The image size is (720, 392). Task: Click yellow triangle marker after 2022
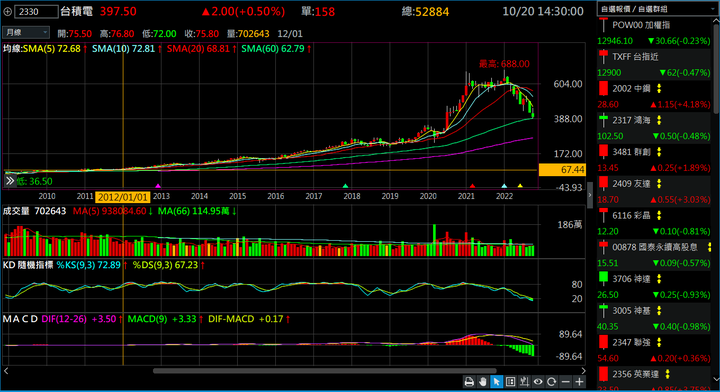(520, 186)
